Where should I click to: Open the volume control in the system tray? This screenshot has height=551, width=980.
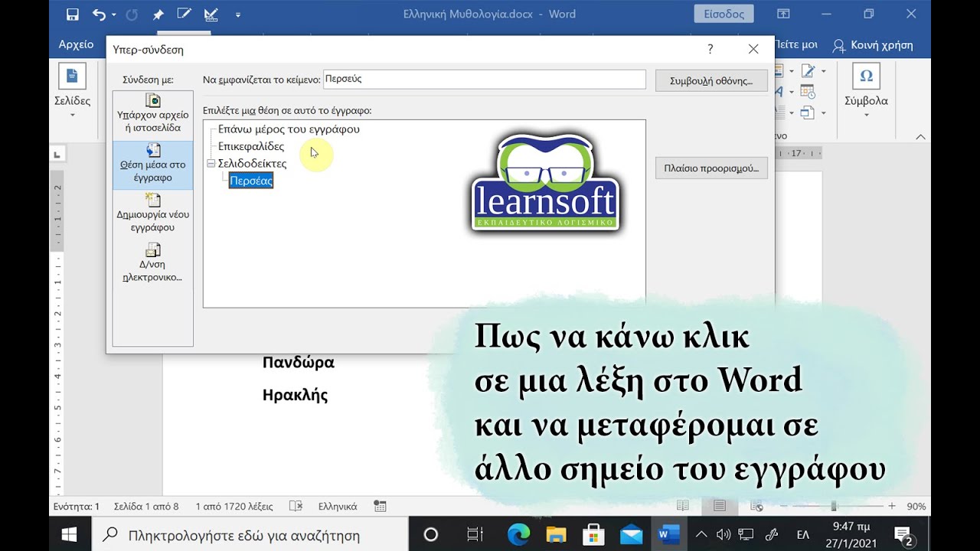pyautogui.click(x=723, y=534)
